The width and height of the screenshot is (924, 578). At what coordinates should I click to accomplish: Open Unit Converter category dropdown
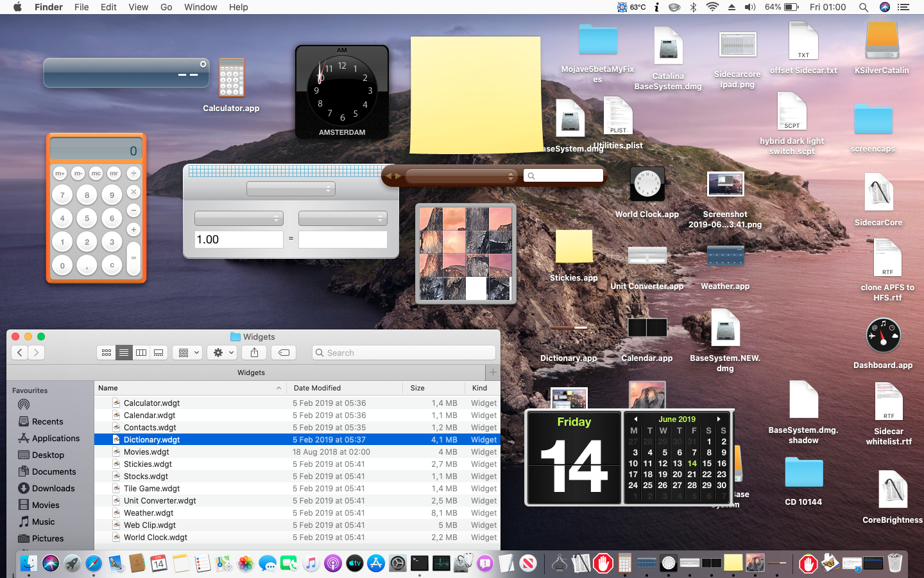click(x=291, y=189)
